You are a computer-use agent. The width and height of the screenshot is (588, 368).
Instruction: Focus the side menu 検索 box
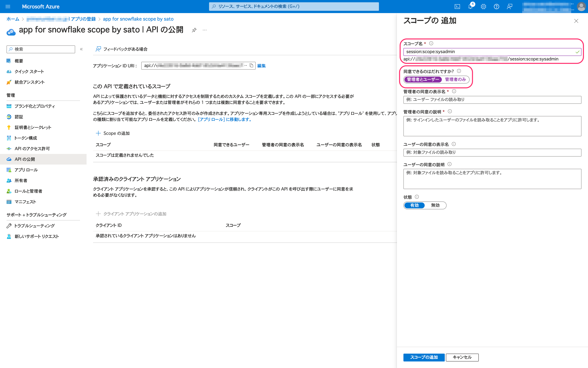click(x=41, y=49)
